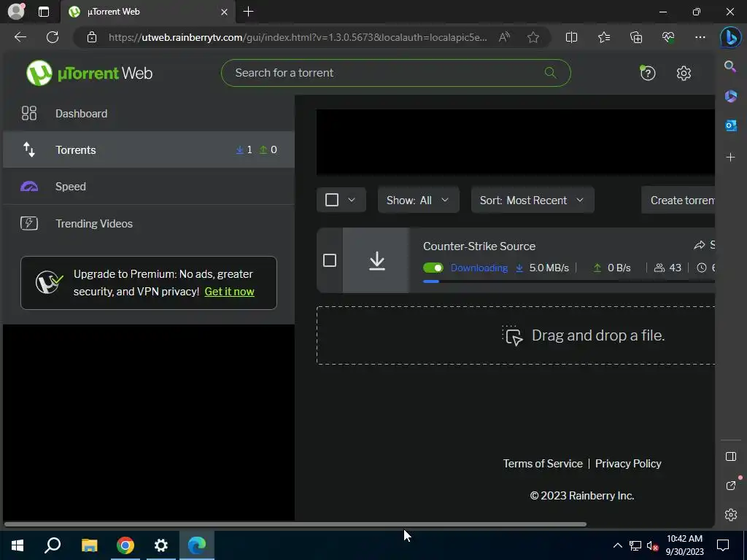The image size is (747, 560).
Task: Select Torrents in the sidebar
Action: pyautogui.click(x=149, y=149)
